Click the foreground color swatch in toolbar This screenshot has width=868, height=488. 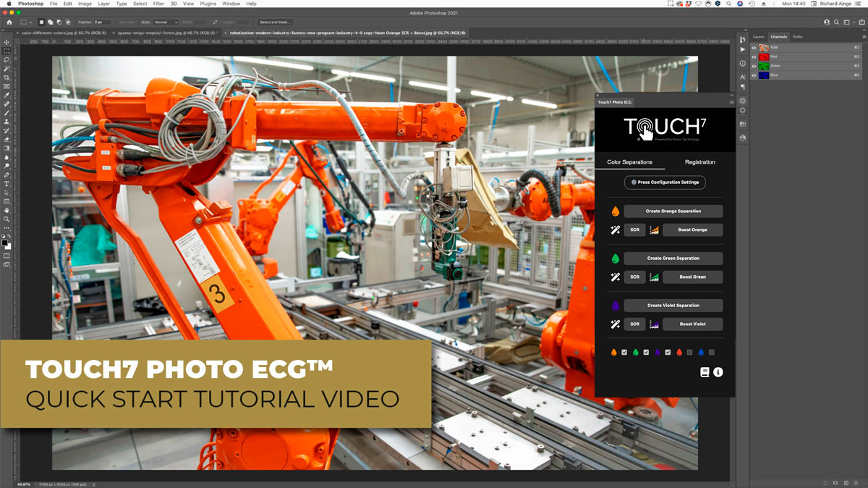[x=6, y=242]
